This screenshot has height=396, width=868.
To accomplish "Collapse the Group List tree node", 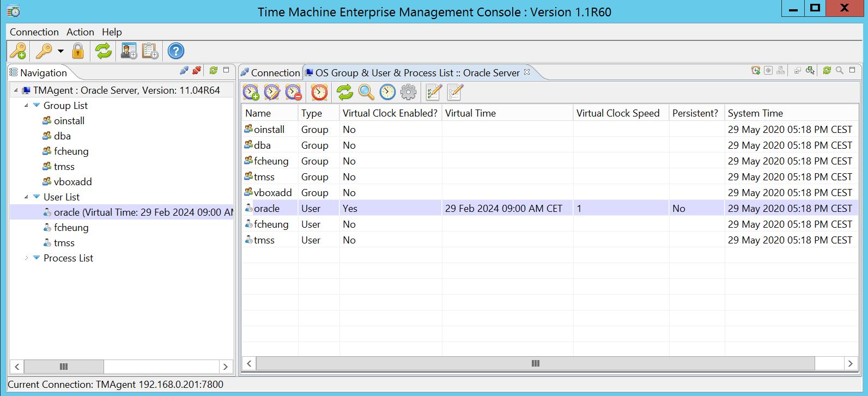I will point(26,106).
